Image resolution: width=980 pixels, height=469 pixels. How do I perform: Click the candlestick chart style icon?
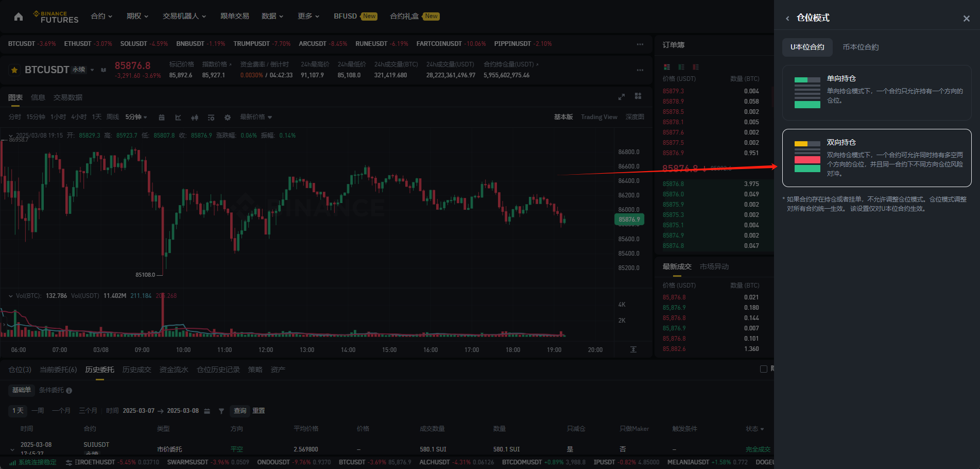tap(195, 118)
